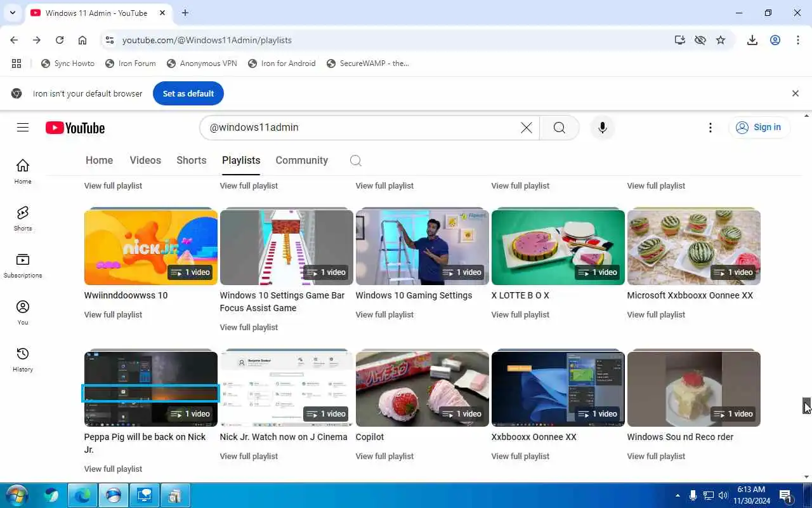Open the You section in the sidebar

(23, 312)
